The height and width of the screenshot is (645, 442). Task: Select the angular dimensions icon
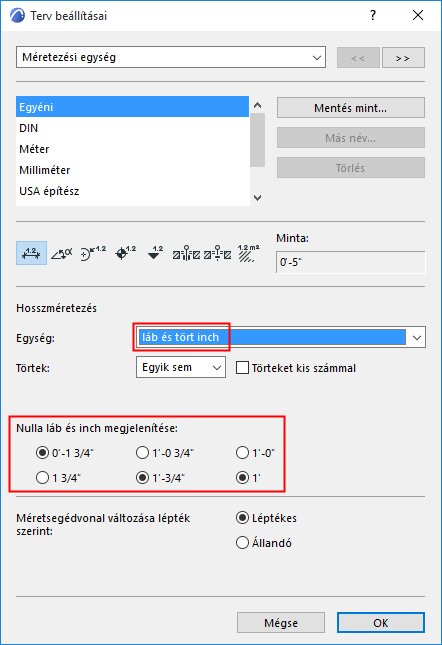coord(62,253)
